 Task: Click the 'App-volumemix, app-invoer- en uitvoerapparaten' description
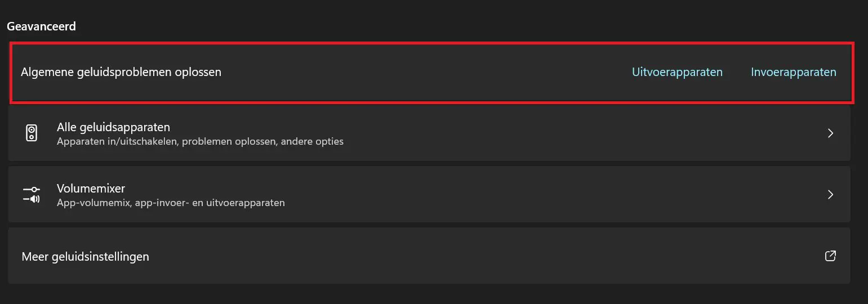[x=171, y=202]
